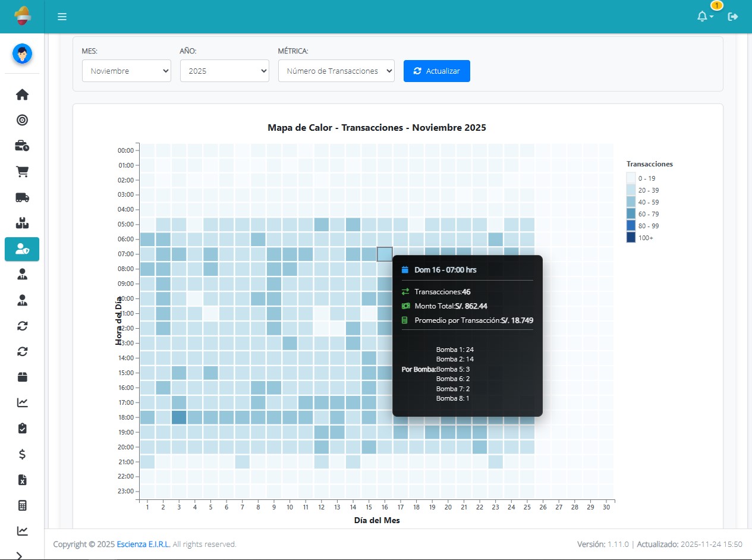This screenshot has width=752, height=560.
Task: Click the logout icon in header
Action: click(733, 17)
